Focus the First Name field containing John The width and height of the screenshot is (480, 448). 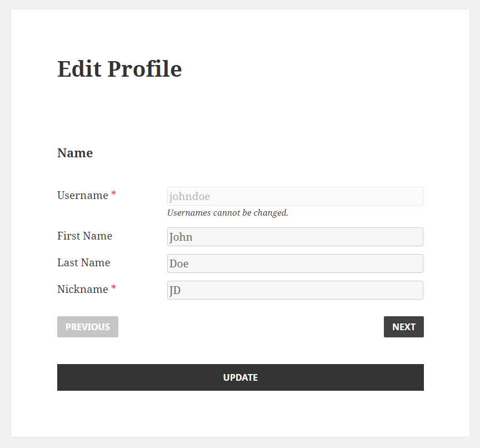294,237
